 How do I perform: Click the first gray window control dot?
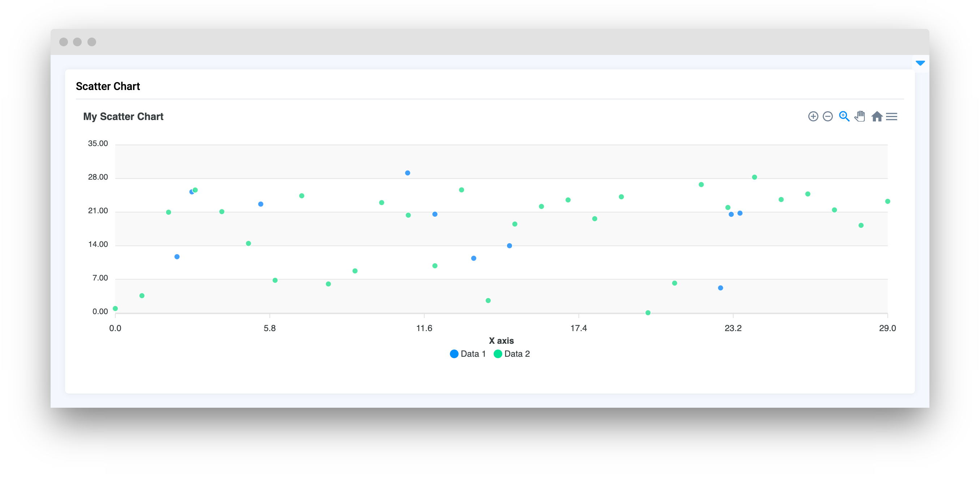click(x=64, y=42)
